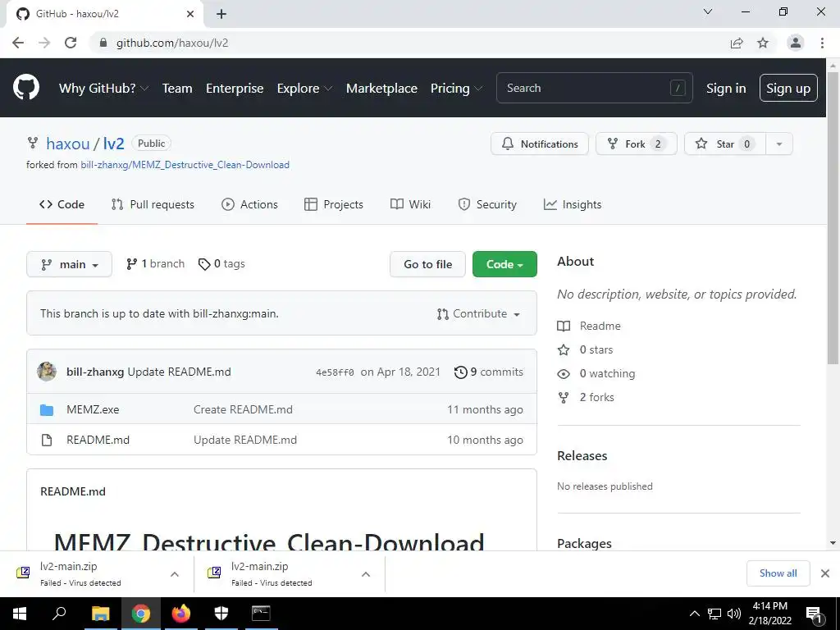The width and height of the screenshot is (840, 630).
Task: Open the Chrome three-dot menu
Action: [x=822, y=43]
